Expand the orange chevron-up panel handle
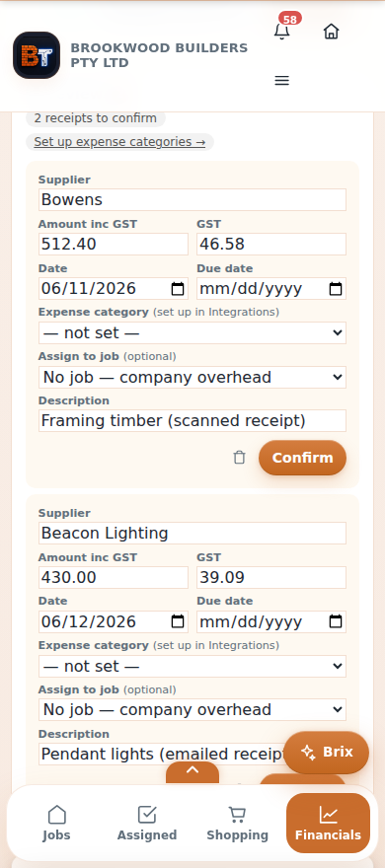Image resolution: width=385 pixels, height=868 pixels. point(192,771)
